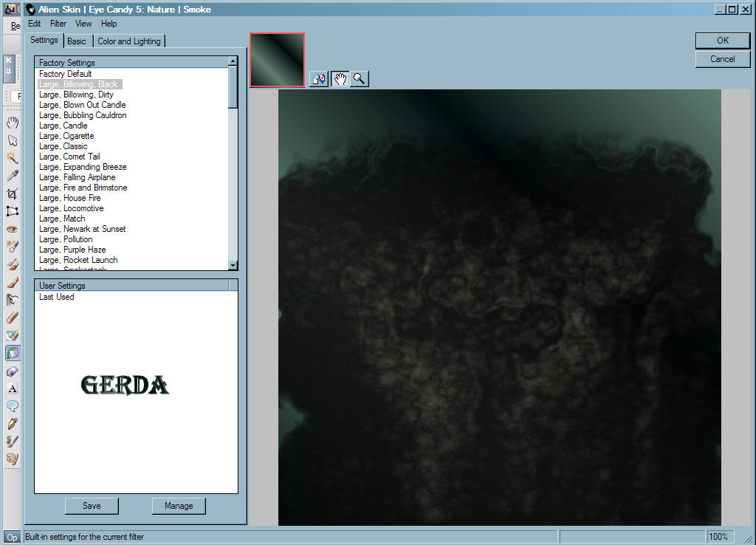756x545 pixels.
Task: Select the Perspective Correction tool
Action: pyautogui.click(x=13, y=211)
